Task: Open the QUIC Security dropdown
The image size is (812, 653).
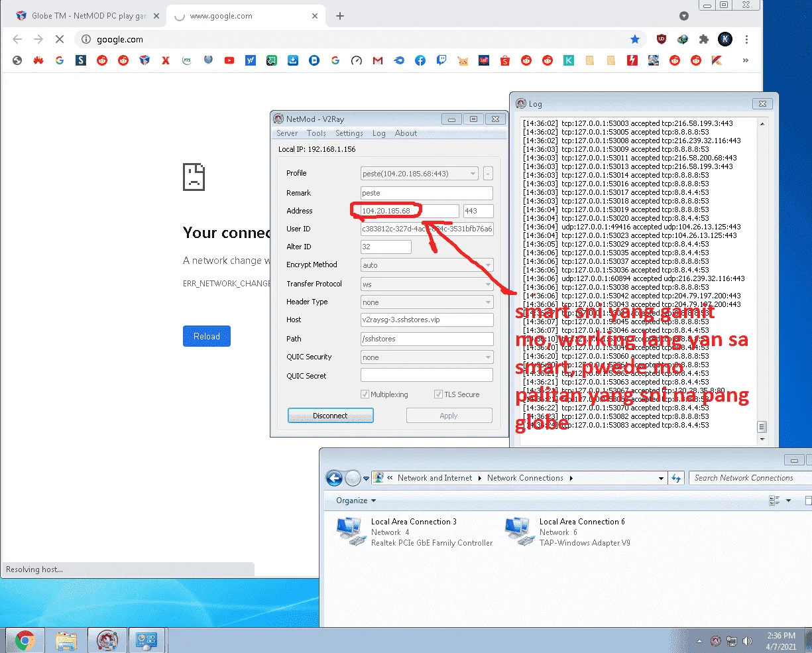Action: (x=427, y=357)
